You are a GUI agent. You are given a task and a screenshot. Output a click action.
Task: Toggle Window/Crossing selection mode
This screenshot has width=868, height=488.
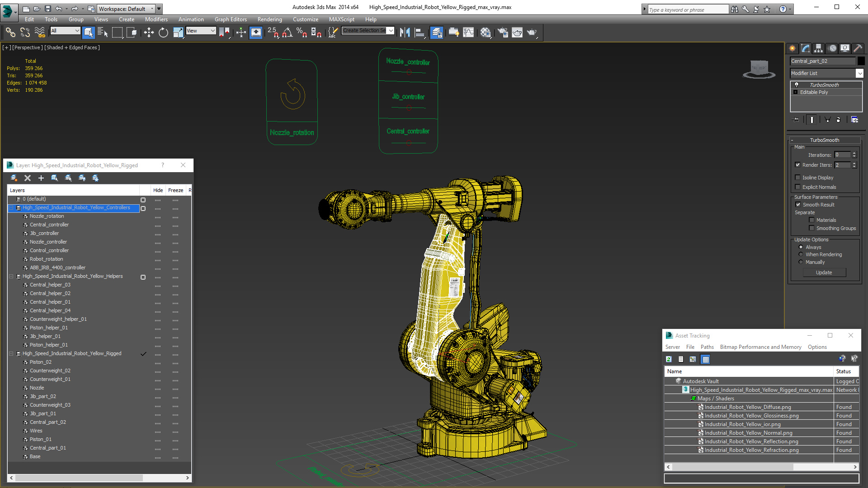coord(132,32)
